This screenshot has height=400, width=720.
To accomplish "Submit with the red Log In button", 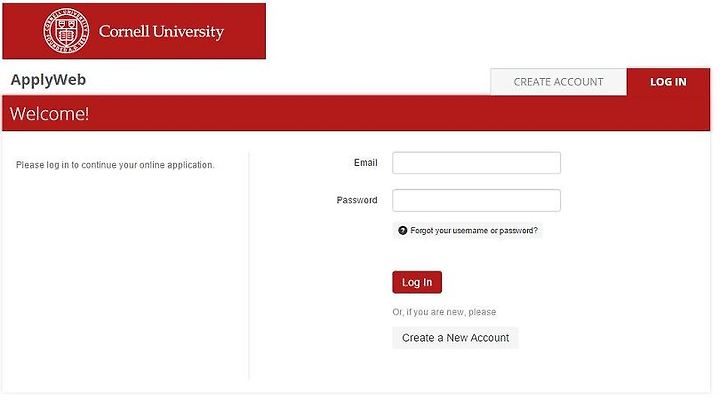I will point(417,282).
